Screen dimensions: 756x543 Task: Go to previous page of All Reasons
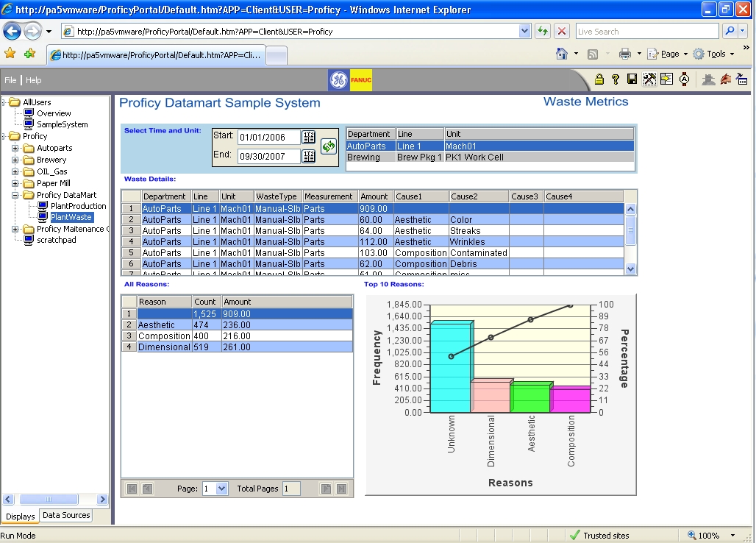coord(148,489)
